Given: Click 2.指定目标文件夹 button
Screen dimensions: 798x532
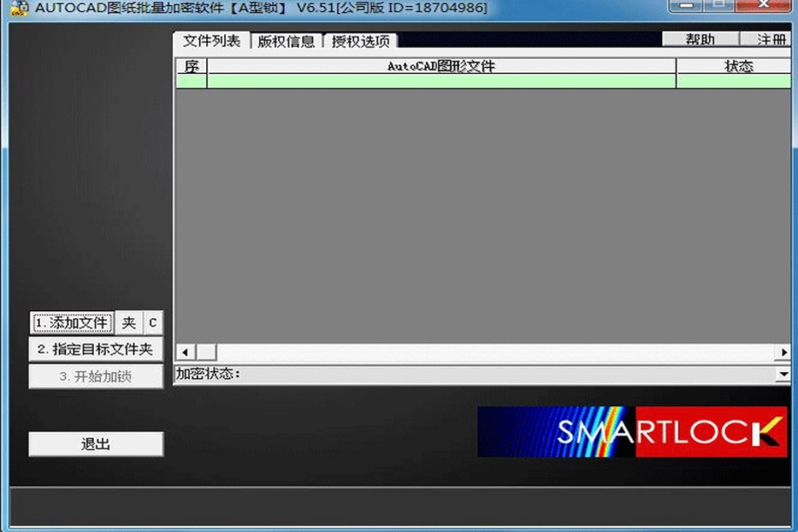Looking at the screenshot, I should click(95, 349).
